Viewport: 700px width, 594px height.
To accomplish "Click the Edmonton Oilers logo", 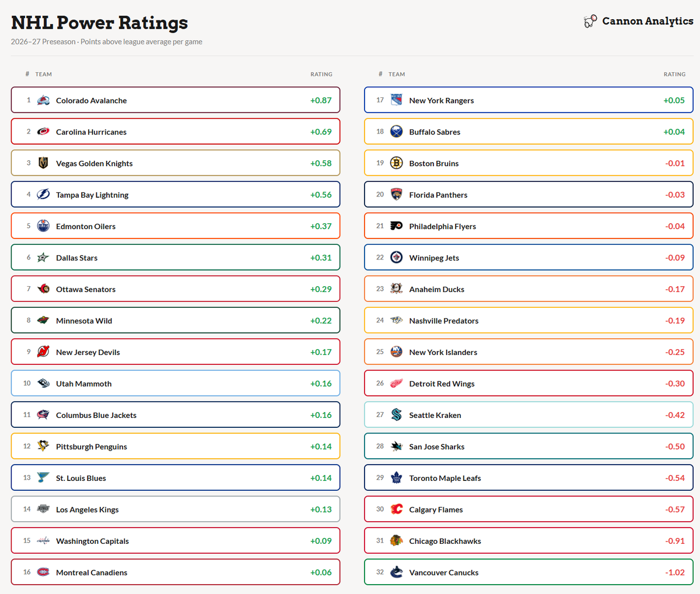I will tap(43, 226).
